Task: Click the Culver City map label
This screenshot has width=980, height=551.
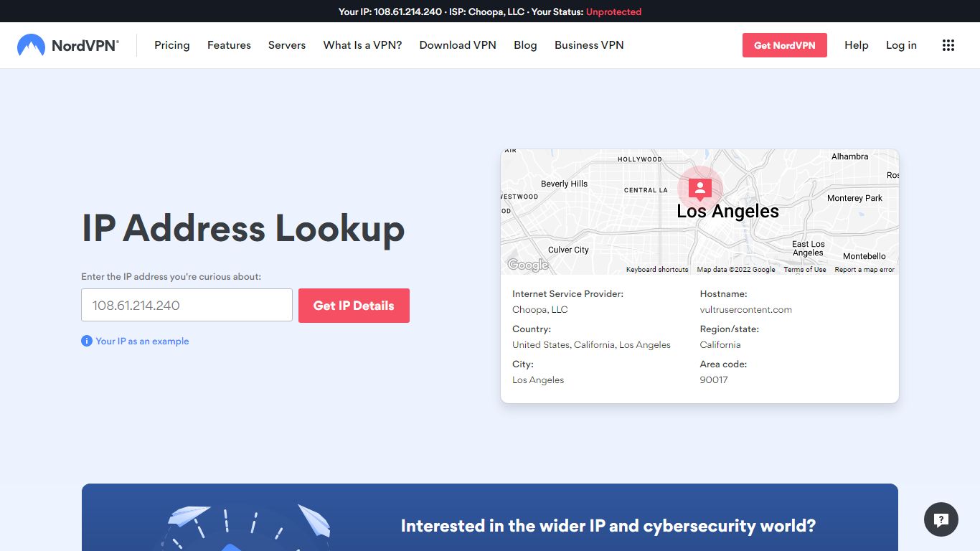Action: (568, 250)
